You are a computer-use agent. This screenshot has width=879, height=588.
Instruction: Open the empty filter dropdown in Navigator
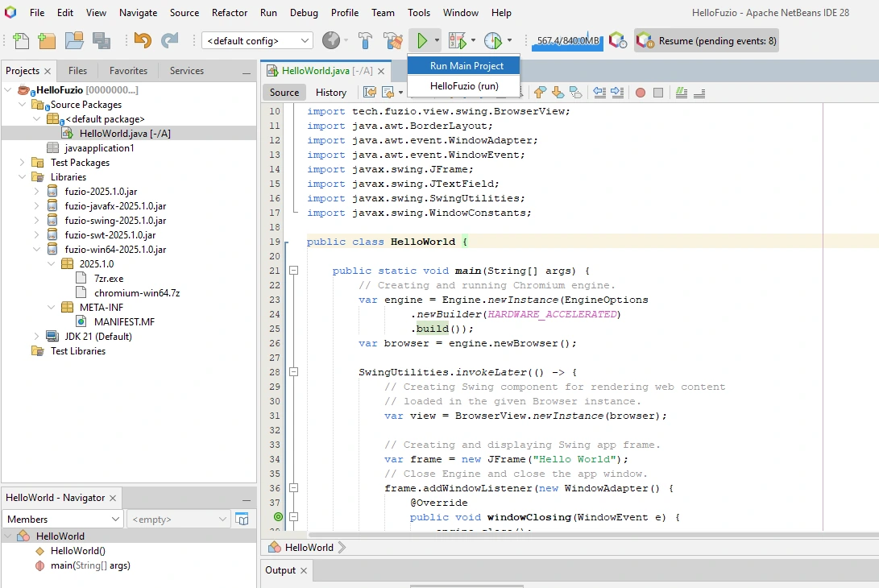tap(179, 519)
